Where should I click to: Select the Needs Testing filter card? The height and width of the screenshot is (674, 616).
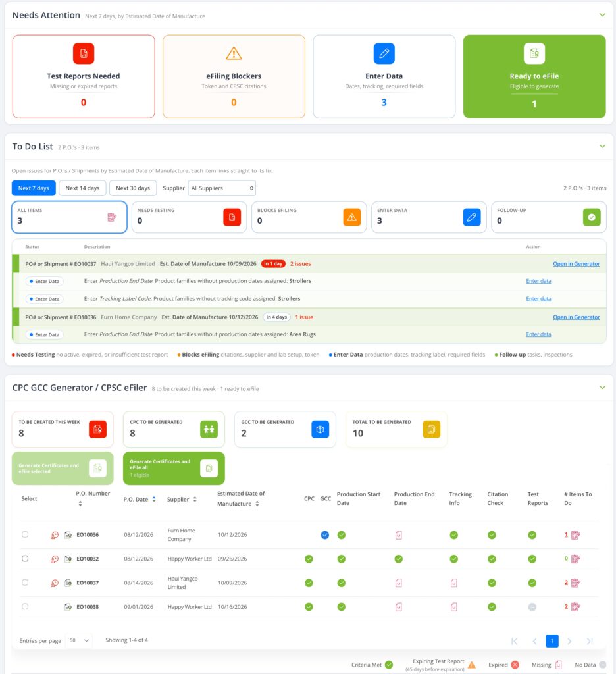(x=189, y=217)
